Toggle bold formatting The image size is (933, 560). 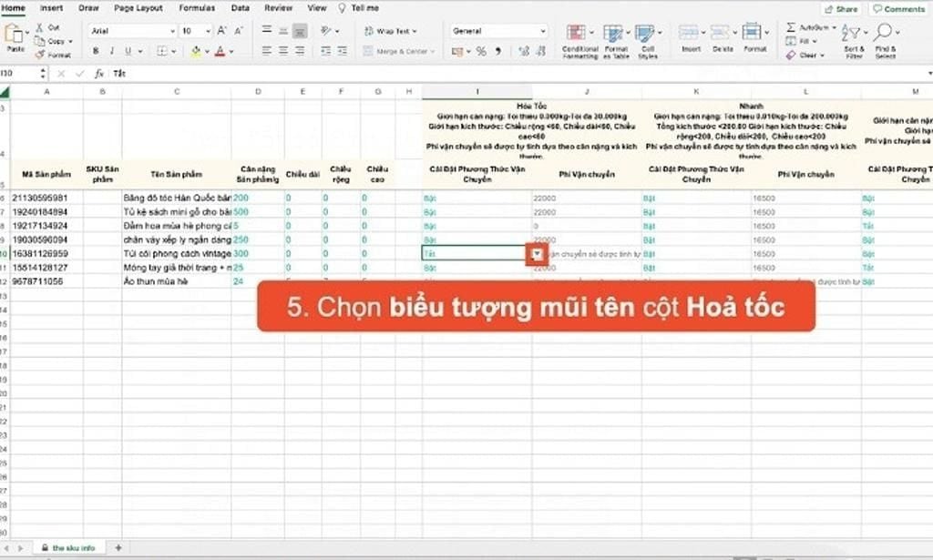[x=95, y=51]
